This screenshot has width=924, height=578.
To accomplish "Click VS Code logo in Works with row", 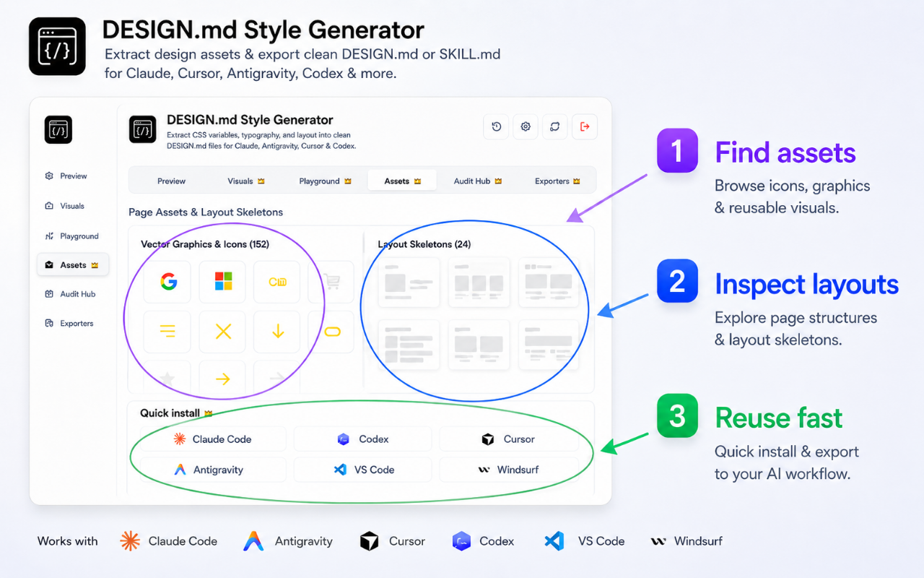I will 554,541.
